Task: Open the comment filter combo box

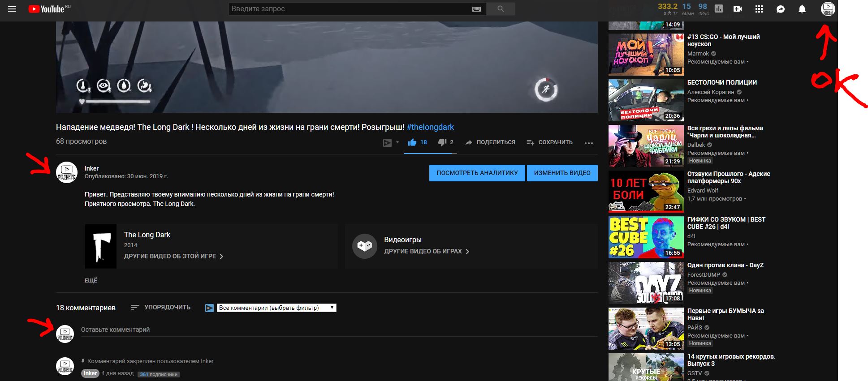Action: coord(277,308)
